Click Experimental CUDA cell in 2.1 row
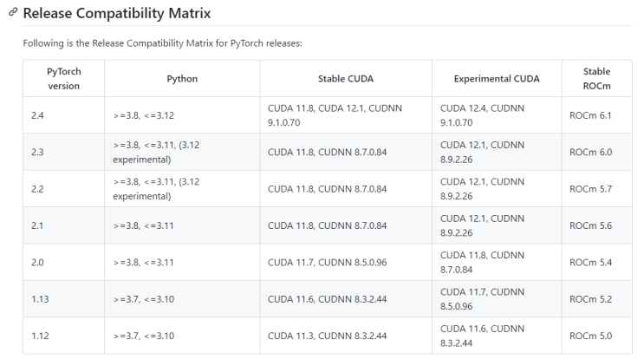 [497, 225]
